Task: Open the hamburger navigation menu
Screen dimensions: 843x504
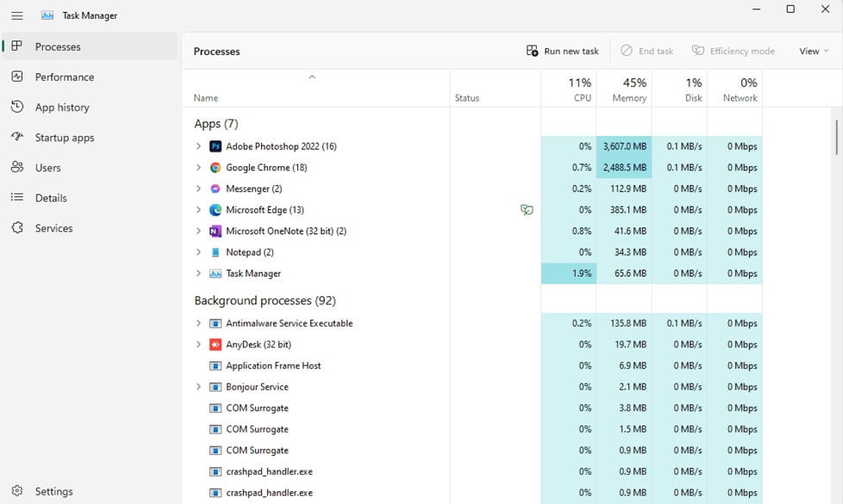Action: 17,16
